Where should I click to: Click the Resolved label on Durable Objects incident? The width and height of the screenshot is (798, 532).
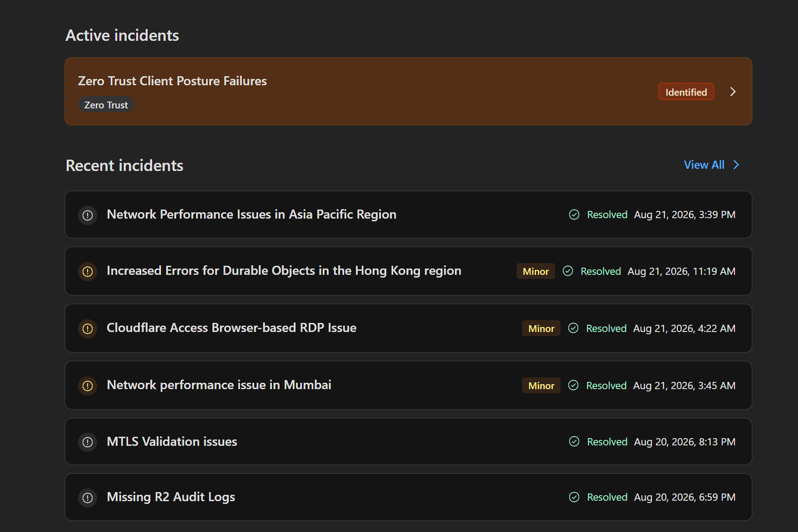coord(601,271)
